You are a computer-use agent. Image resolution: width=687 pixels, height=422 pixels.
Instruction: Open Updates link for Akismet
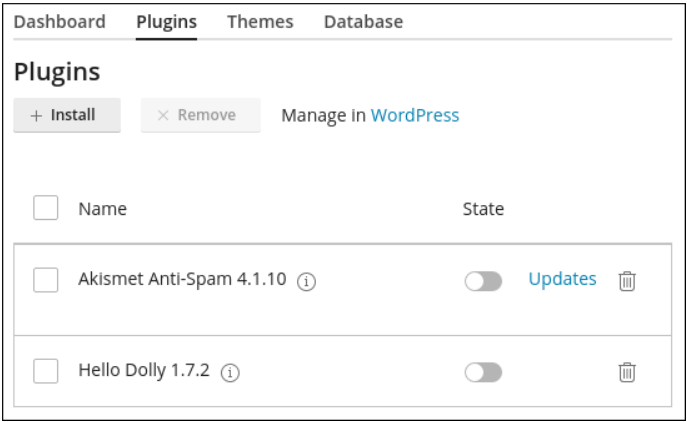[562, 280]
